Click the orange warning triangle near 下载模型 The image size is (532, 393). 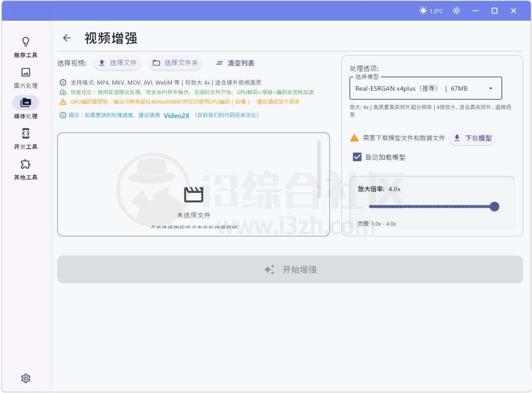354,138
